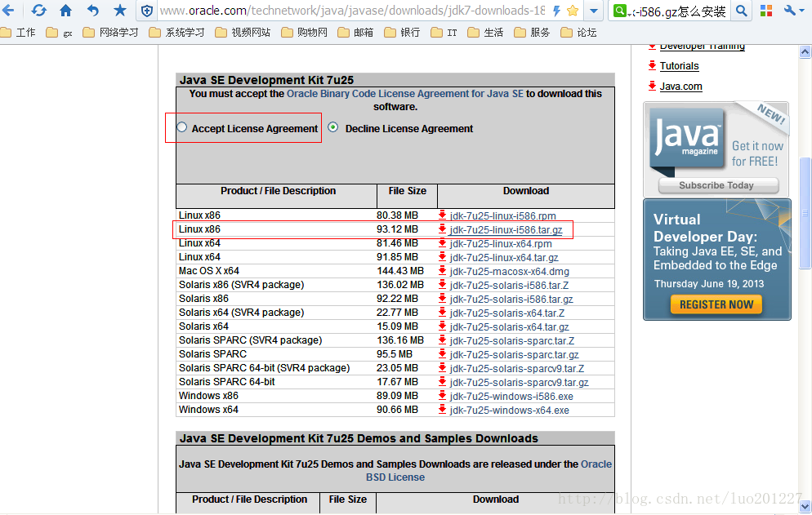The width and height of the screenshot is (812, 515).
Task: Open the address bar history dropdown arrow
Action: (x=593, y=11)
